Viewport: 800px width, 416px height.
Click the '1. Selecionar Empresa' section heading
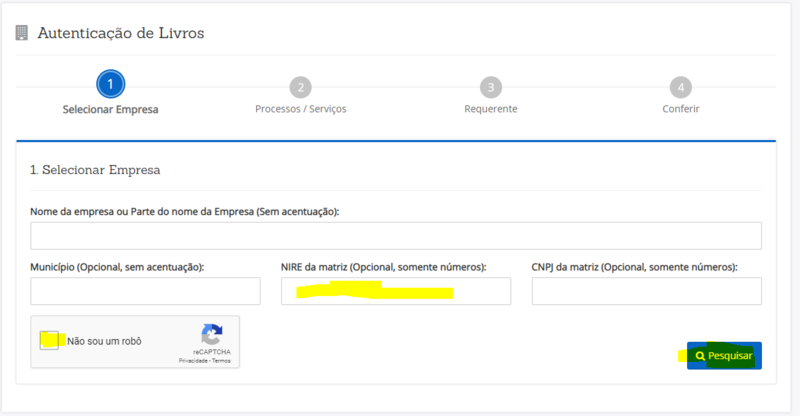tap(95, 170)
